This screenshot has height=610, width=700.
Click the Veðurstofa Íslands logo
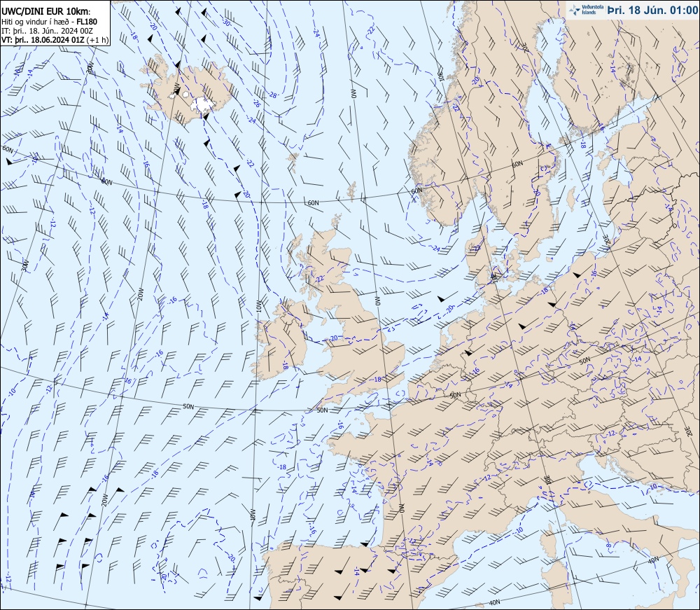click(585, 10)
